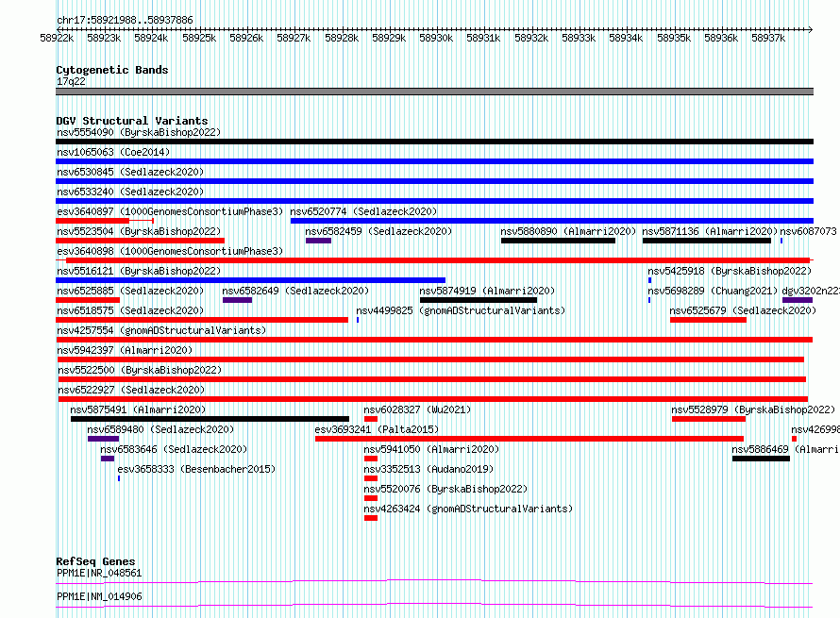Open the nsv5528979 (ByrskaBishop2022) label
The image size is (840, 618).
(x=753, y=409)
